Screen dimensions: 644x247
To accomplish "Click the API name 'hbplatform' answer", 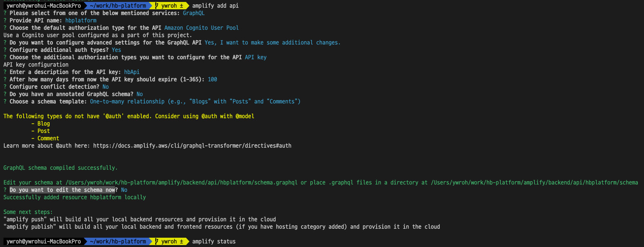I will [x=81, y=21].
